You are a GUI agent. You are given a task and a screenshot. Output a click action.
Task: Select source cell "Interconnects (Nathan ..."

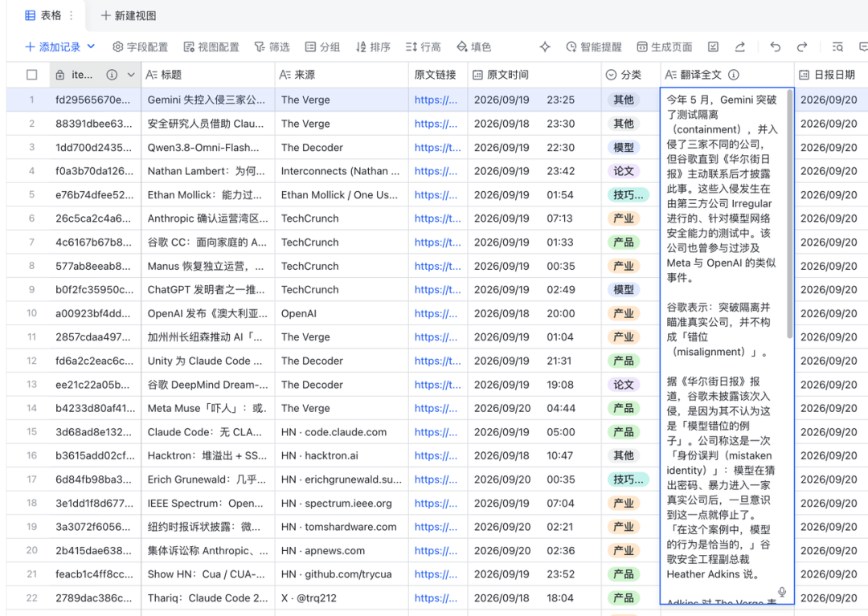pyautogui.click(x=341, y=171)
